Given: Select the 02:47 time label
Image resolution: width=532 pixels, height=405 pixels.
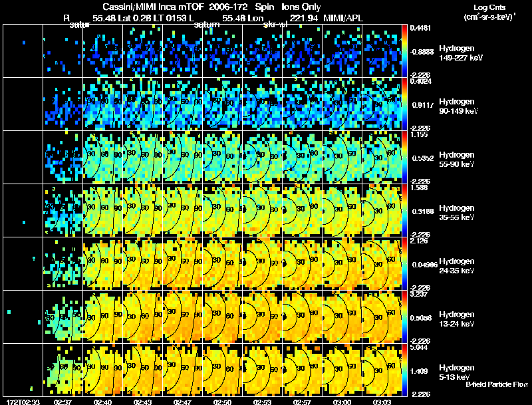Looking at the screenshot, I should (x=182, y=402).
